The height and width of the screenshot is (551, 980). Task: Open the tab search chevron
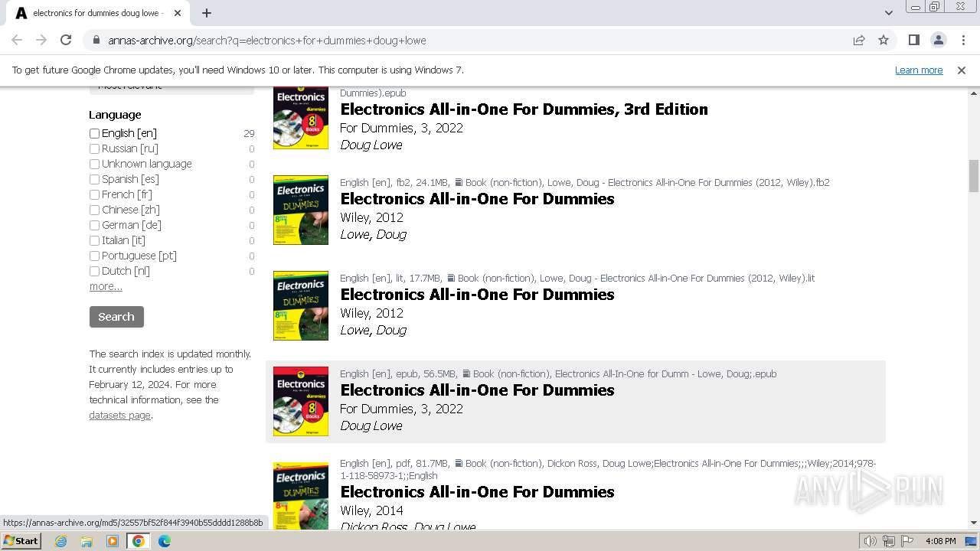click(x=888, y=13)
